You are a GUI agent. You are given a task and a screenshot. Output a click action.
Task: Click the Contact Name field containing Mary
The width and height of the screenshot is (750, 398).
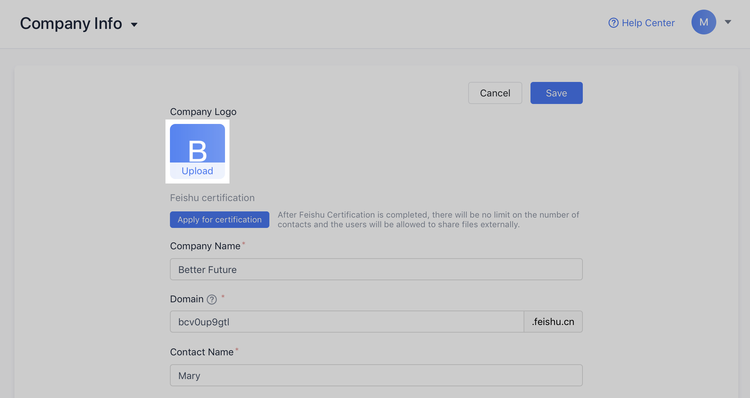[x=376, y=376]
